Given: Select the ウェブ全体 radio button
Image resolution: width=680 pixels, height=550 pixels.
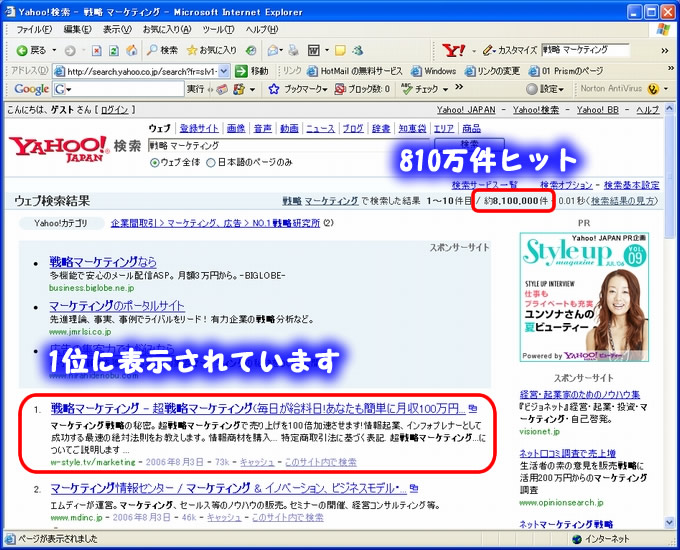Looking at the screenshot, I should coord(154,163).
